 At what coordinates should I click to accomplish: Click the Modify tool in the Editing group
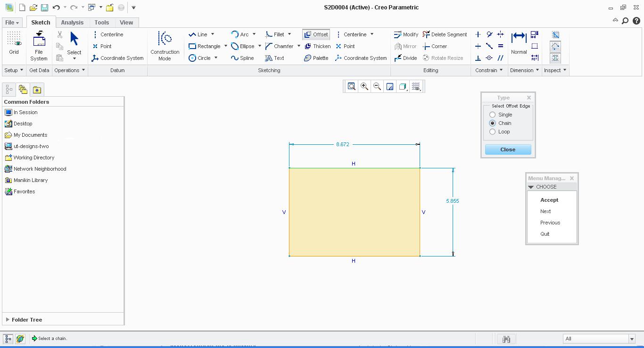point(406,34)
